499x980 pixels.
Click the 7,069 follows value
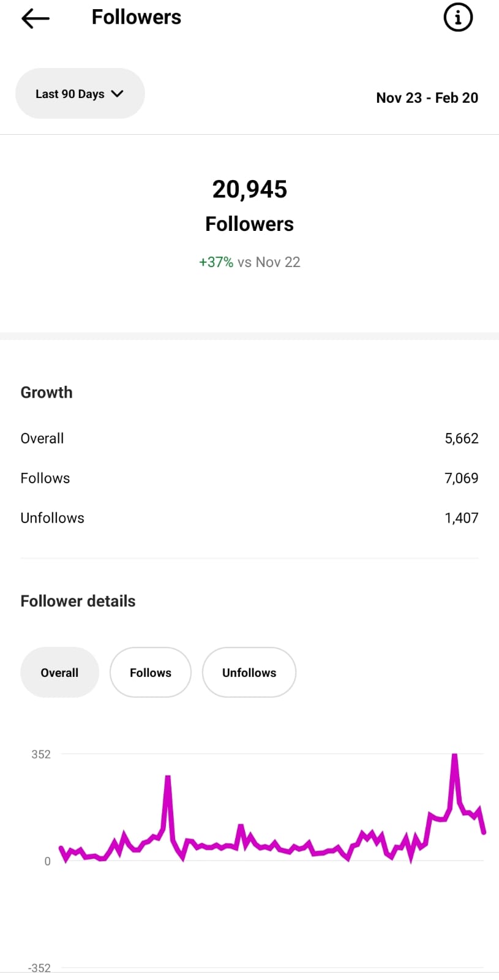pos(461,478)
